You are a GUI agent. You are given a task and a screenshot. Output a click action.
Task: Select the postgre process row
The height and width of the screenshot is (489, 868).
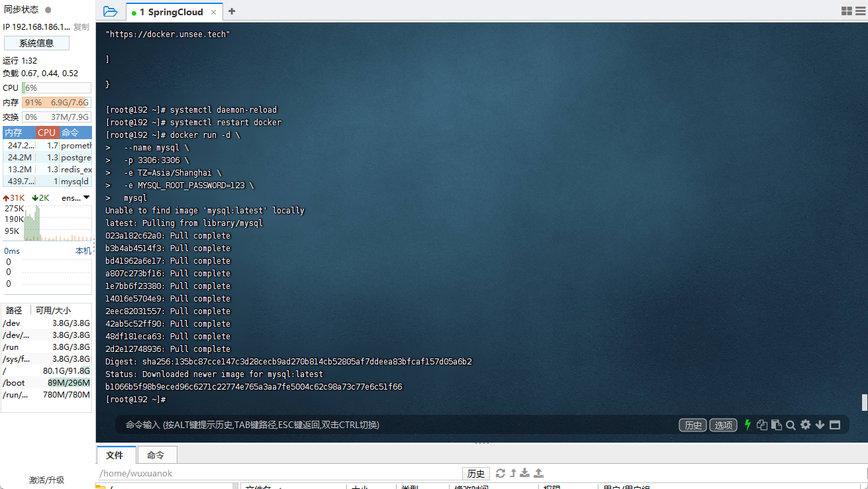(x=48, y=158)
